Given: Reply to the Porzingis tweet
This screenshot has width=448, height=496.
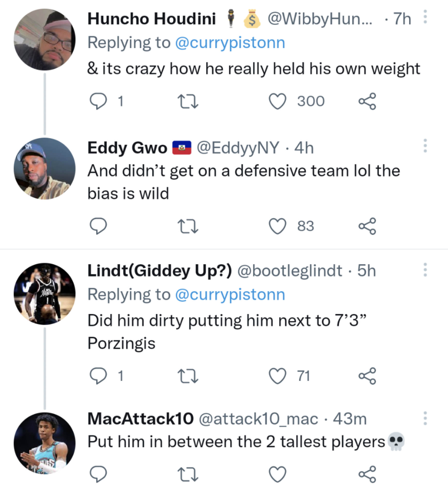Looking at the screenshot, I should point(98,376).
